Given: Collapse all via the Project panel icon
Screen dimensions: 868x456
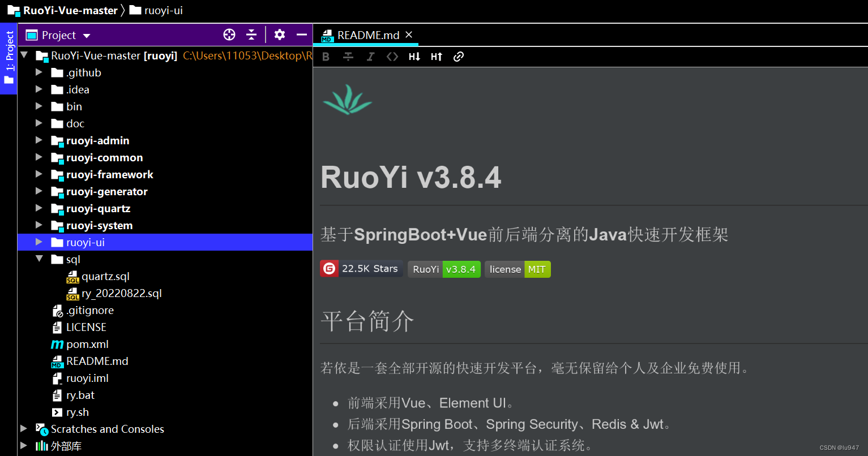Looking at the screenshot, I should pyautogui.click(x=251, y=35).
